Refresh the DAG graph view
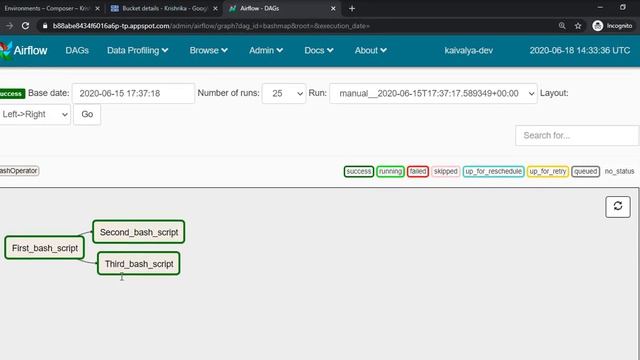The height and width of the screenshot is (360, 640). (x=618, y=206)
